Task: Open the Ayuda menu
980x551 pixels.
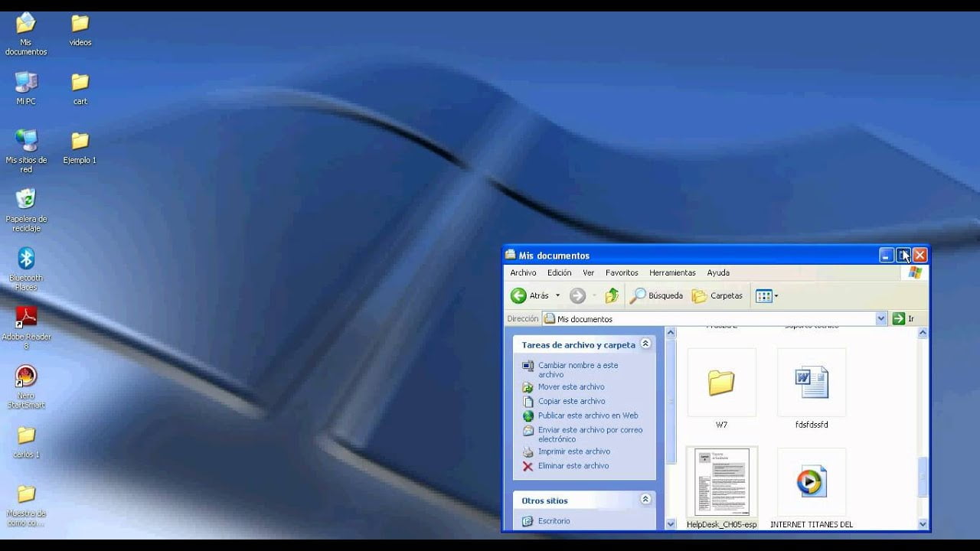Action: (718, 272)
